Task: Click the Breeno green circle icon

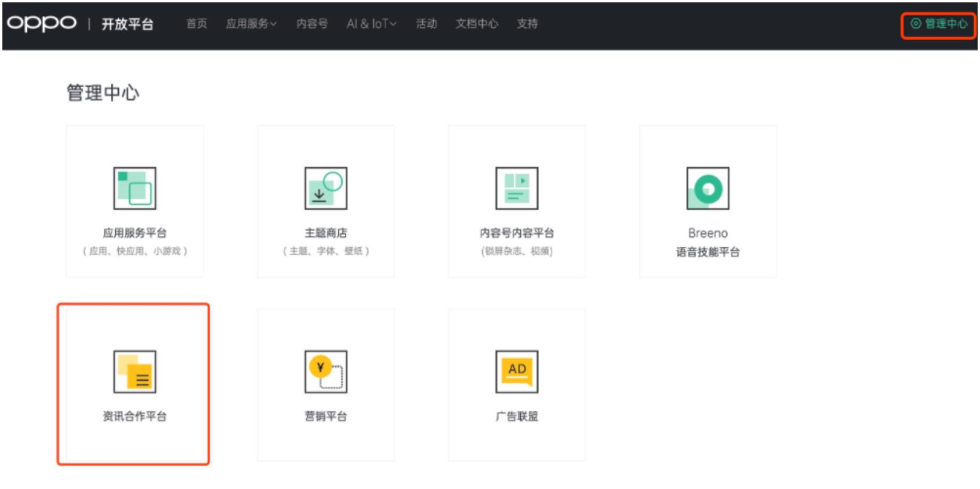Action: pyautogui.click(x=708, y=188)
